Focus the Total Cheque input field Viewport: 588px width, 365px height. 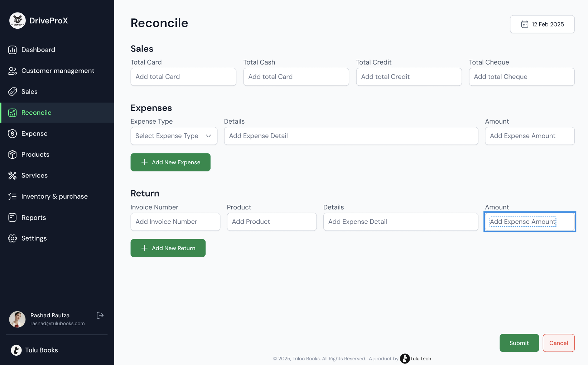(521, 77)
